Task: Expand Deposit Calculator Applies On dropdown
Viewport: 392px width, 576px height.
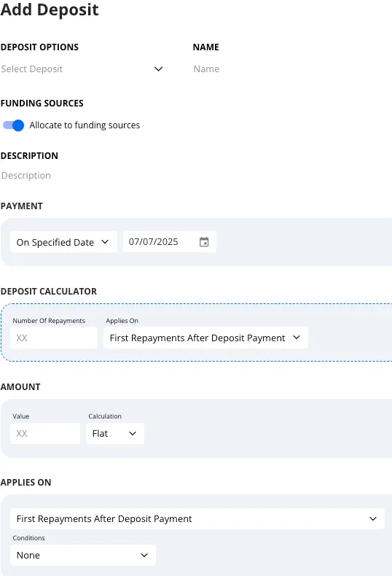Action: pyautogui.click(x=206, y=338)
